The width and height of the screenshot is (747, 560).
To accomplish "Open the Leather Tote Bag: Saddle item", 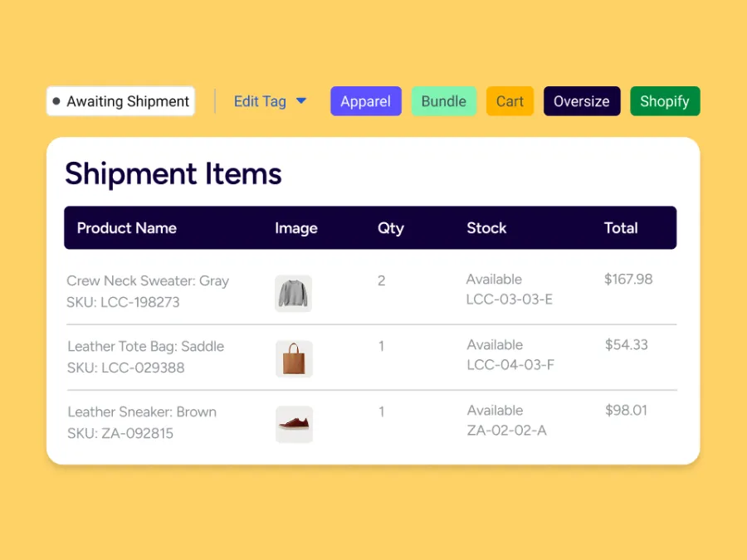I will (145, 346).
